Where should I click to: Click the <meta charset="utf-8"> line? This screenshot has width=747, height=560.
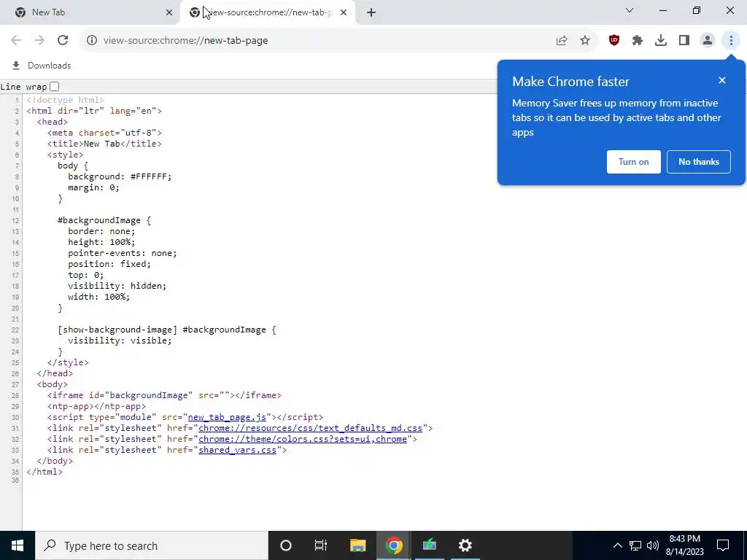tap(104, 133)
